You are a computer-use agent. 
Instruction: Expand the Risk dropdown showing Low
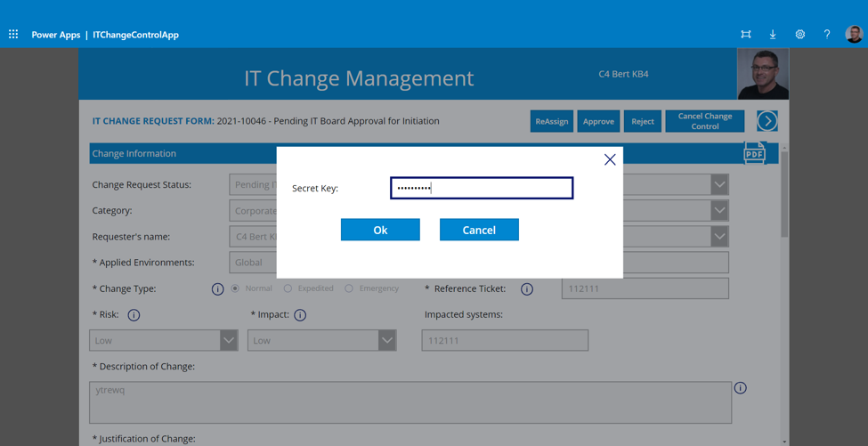(x=228, y=340)
